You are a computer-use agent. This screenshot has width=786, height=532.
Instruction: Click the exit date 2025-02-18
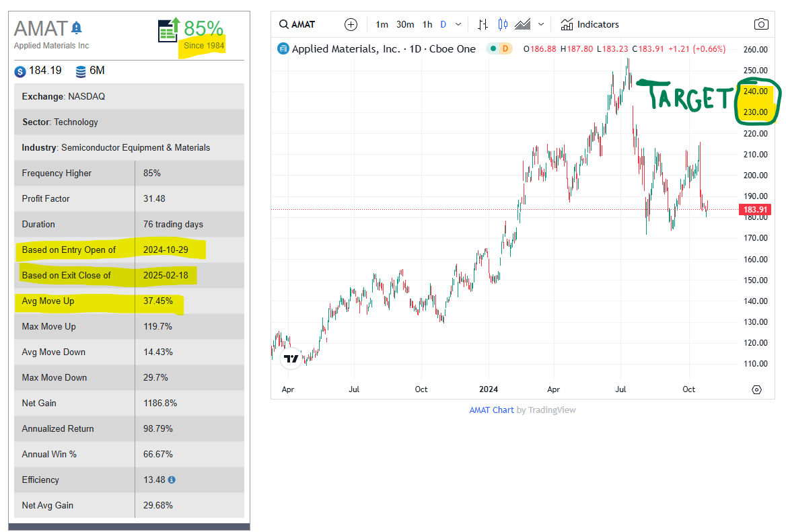pyautogui.click(x=166, y=276)
